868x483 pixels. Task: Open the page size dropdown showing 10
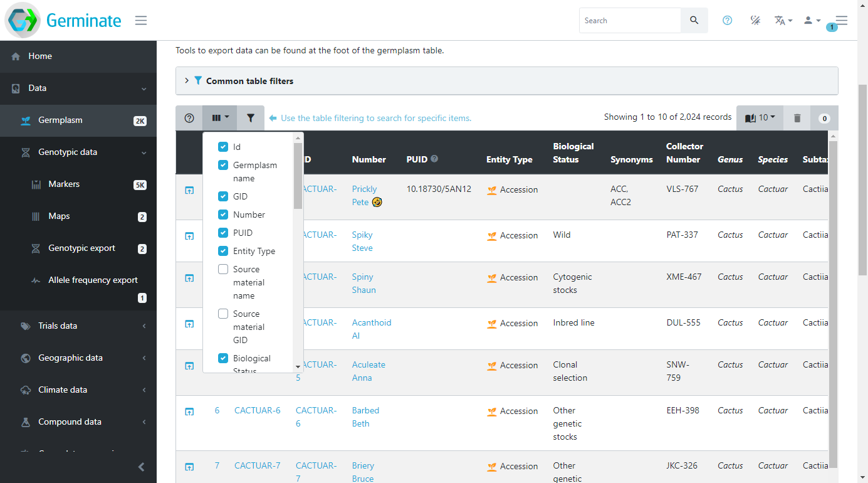pyautogui.click(x=760, y=118)
